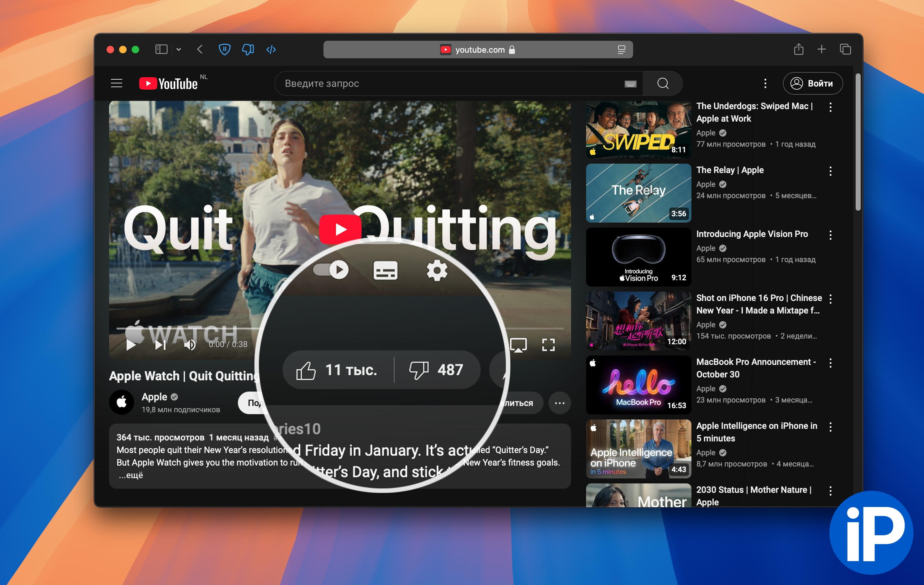
Task: Expand the Safari sidebar dropdown chevron
Action: point(178,50)
